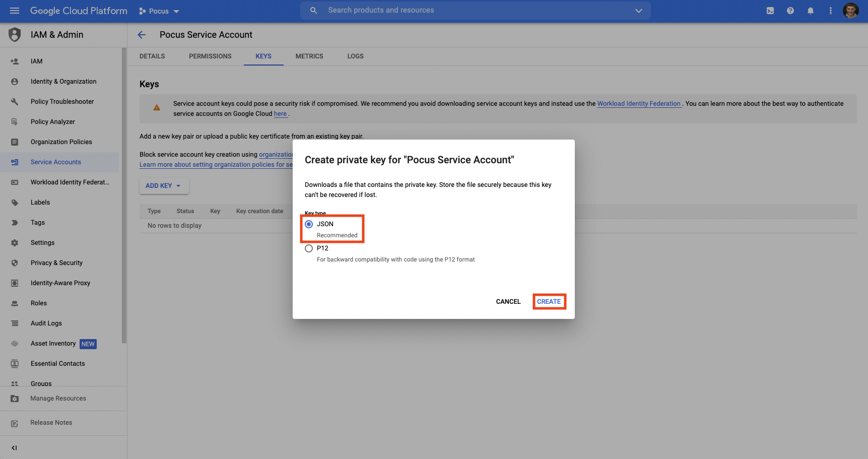Screen dimensions: 868x459
Task: Click the search magnifier icon
Action: click(313, 11)
